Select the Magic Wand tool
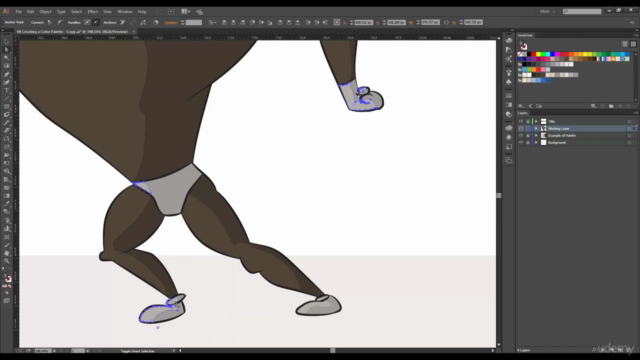Viewport: 640px width, 360px height. pyautogui.click(x=7, y=58)
